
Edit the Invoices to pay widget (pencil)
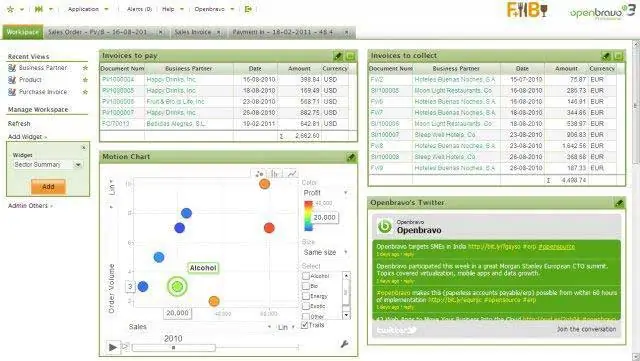click(338, 56)
